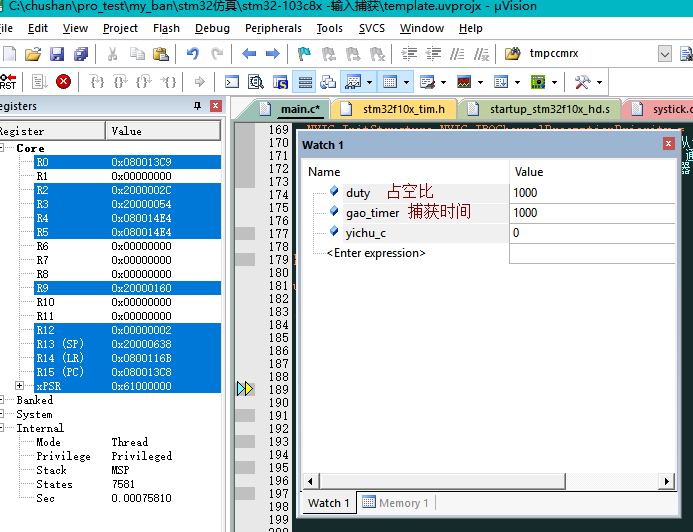Toggle the Call Stack window
The width and height of the screenshot is (693, 532).
click(x=328, y=82)
